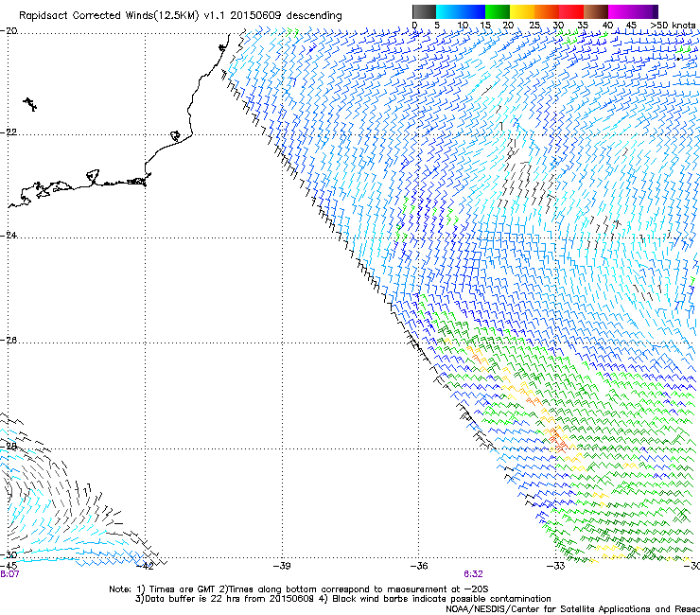This screenshot has height=615, width=700.
Task: Click the '-45' longitude axis label
Action: click(9, 566)
